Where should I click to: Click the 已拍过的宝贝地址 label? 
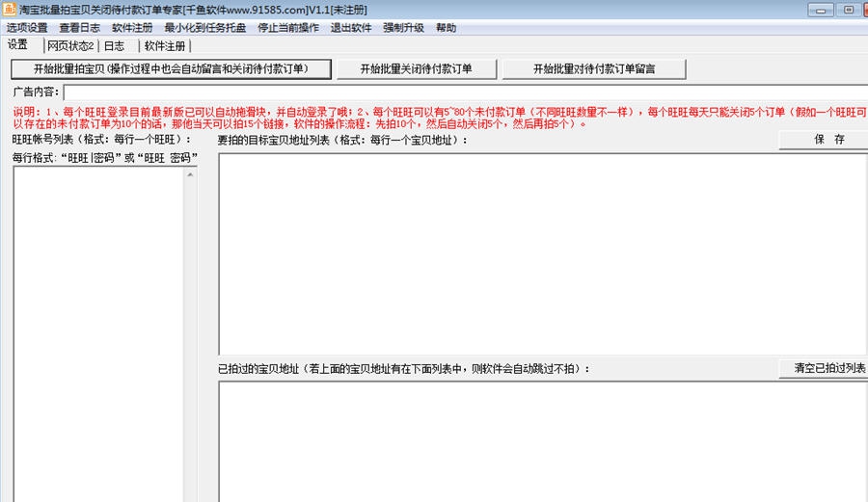point(403,369)
